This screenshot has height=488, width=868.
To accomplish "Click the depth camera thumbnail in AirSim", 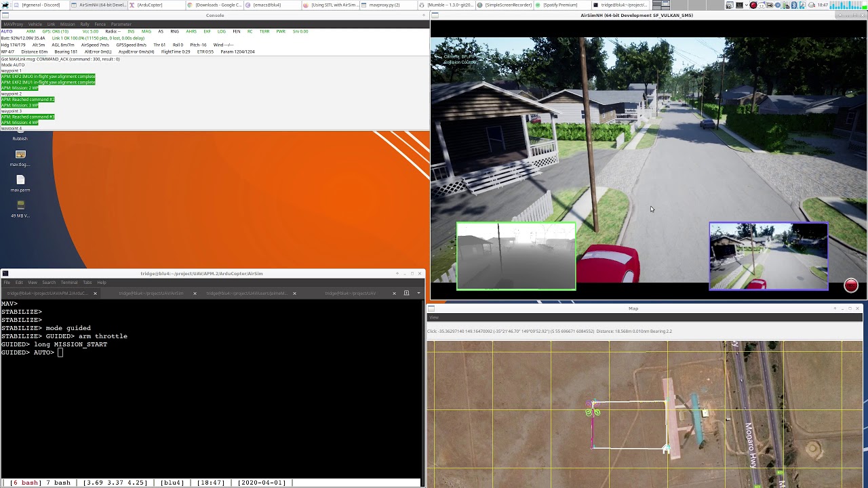I will click(516, 256).
